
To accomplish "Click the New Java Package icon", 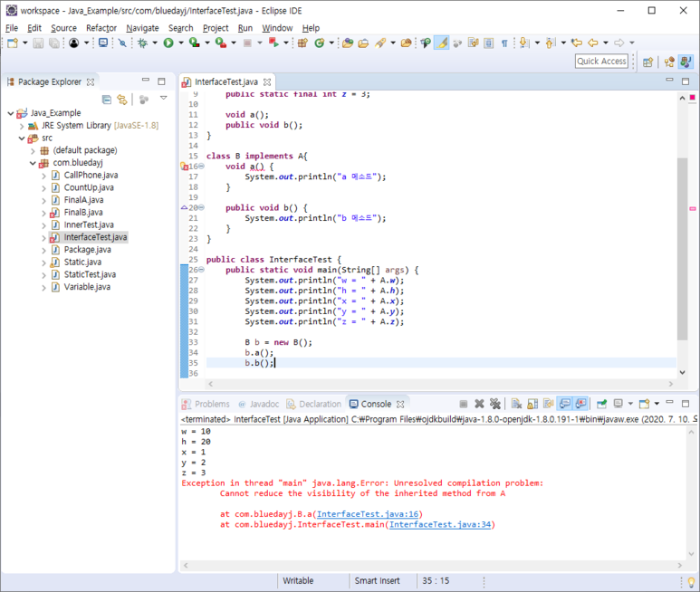I will [302, 43].
